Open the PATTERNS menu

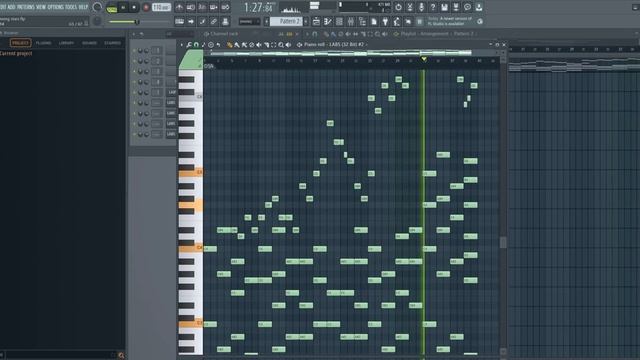pos(25,7)
